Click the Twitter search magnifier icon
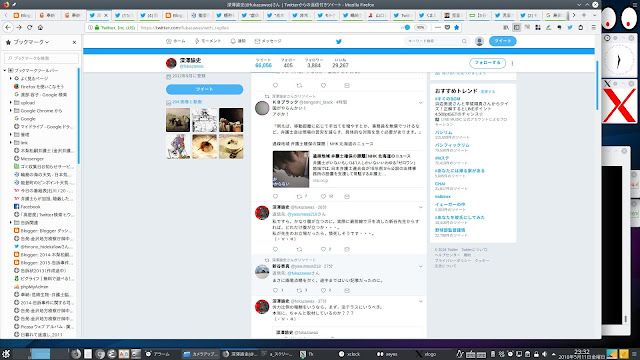 tap(464, 41)
